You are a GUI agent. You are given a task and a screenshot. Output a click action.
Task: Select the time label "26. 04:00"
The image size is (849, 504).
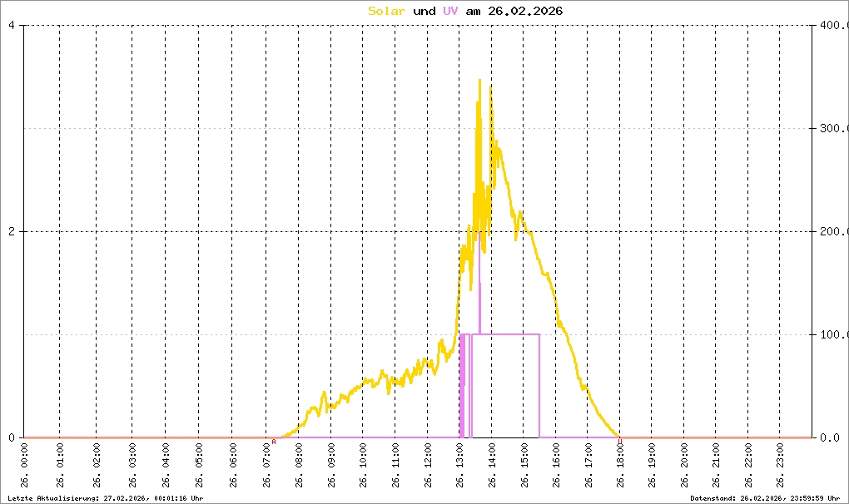(166, 466)
